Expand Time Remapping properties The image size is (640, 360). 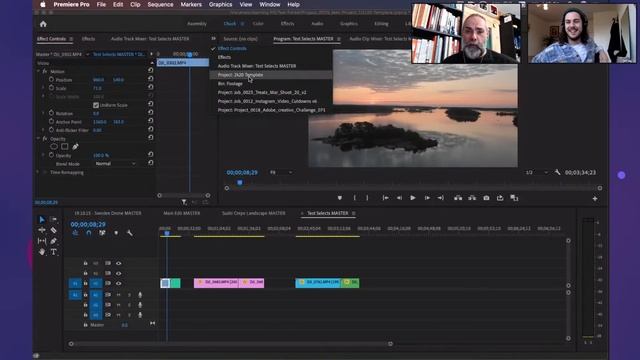pos(38,172)
